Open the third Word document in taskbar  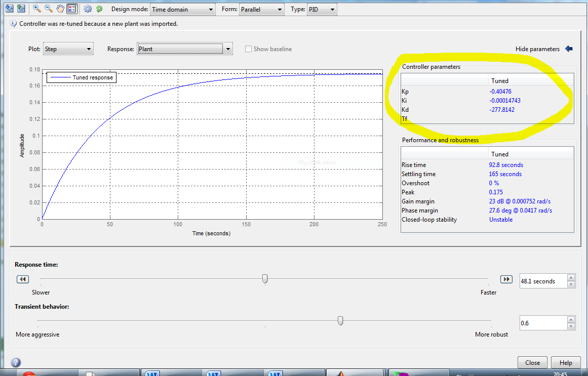(275, 372)
